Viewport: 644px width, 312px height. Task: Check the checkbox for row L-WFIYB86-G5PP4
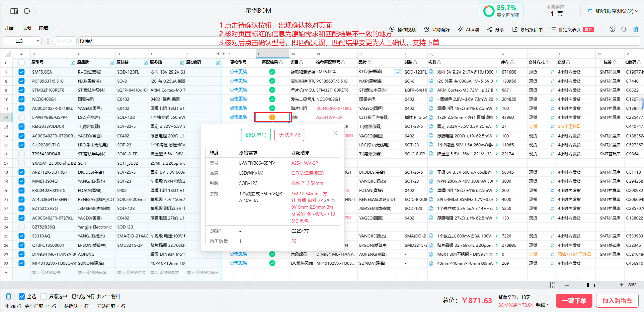22,117
